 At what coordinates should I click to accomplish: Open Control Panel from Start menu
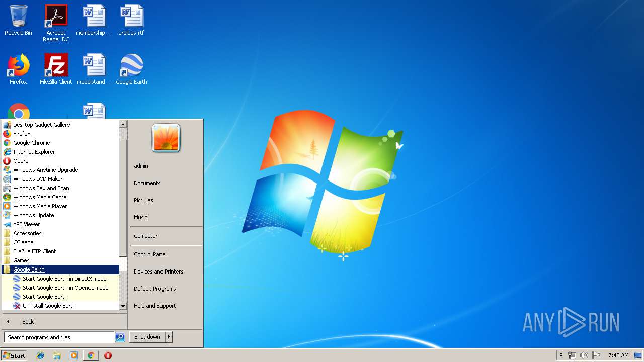tap(166, 254)
